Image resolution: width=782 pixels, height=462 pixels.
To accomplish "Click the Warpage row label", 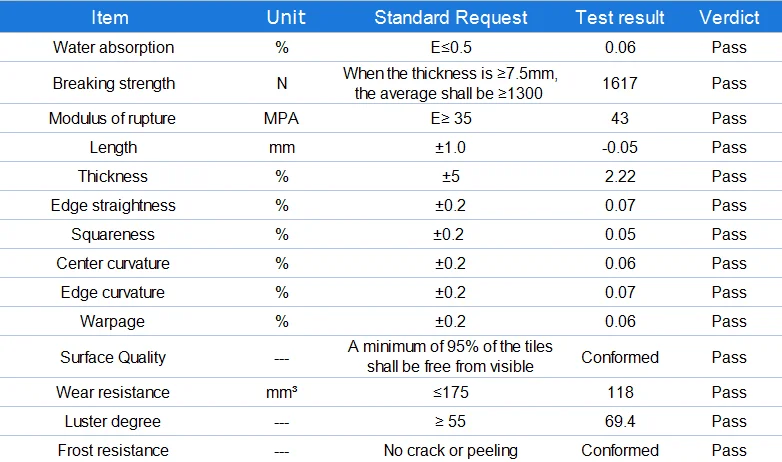I will (113, 321).
